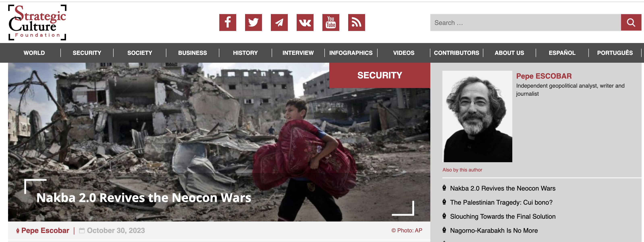Viewport: 644px width, 242px height.
Task: Click the red SECURITY category label
Action: pyautogui.click(x=380, y=75)
